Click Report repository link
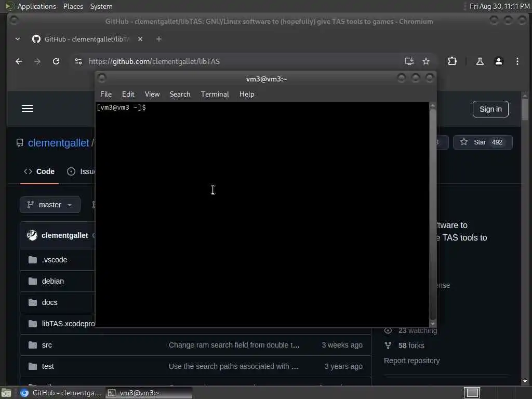Screen dimensions: 532x399 click(411, 361)
